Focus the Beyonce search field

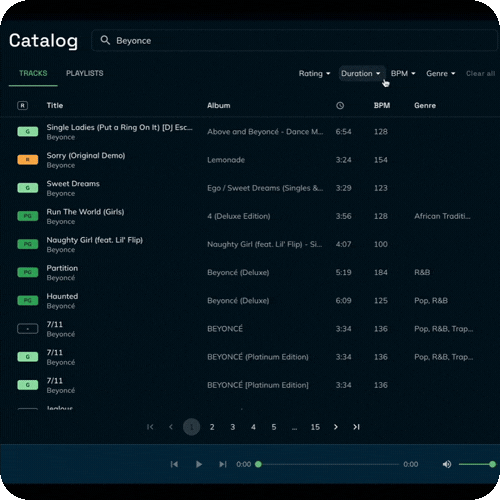tap(295, 40)
